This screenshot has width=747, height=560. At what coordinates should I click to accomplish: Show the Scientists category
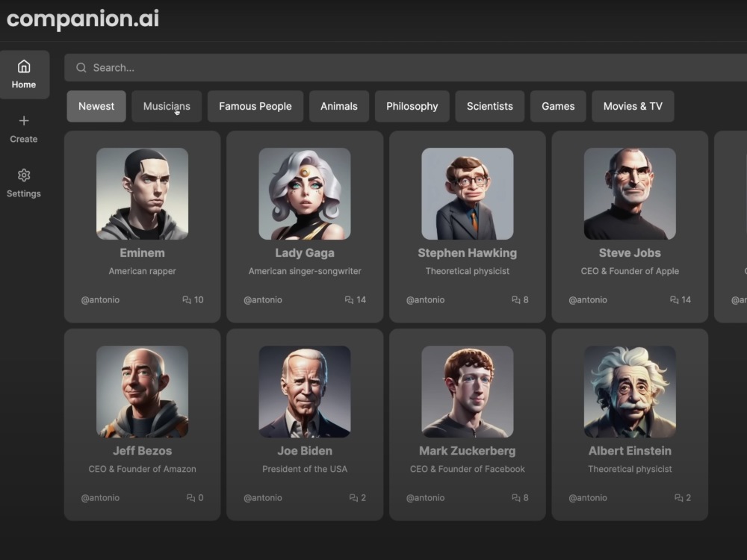490,106
